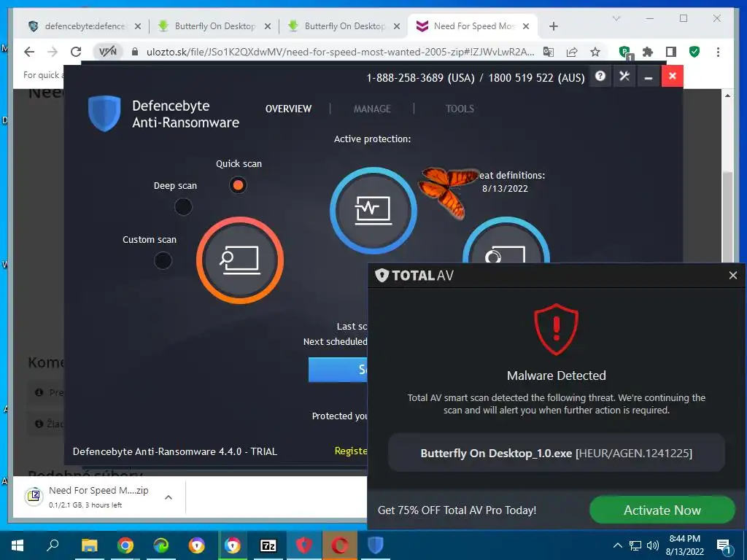Click the TotalAV logo in popup header
The image size is (747, 560).
[x=414, y=275]
